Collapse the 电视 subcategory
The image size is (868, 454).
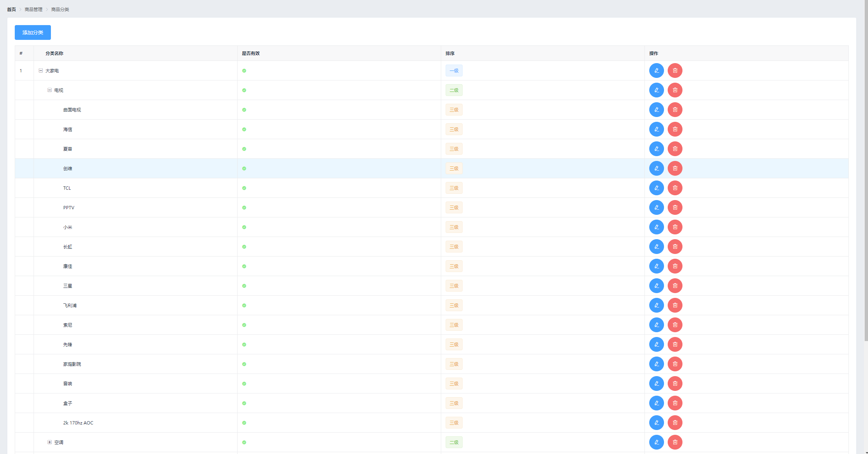[50, 90]
